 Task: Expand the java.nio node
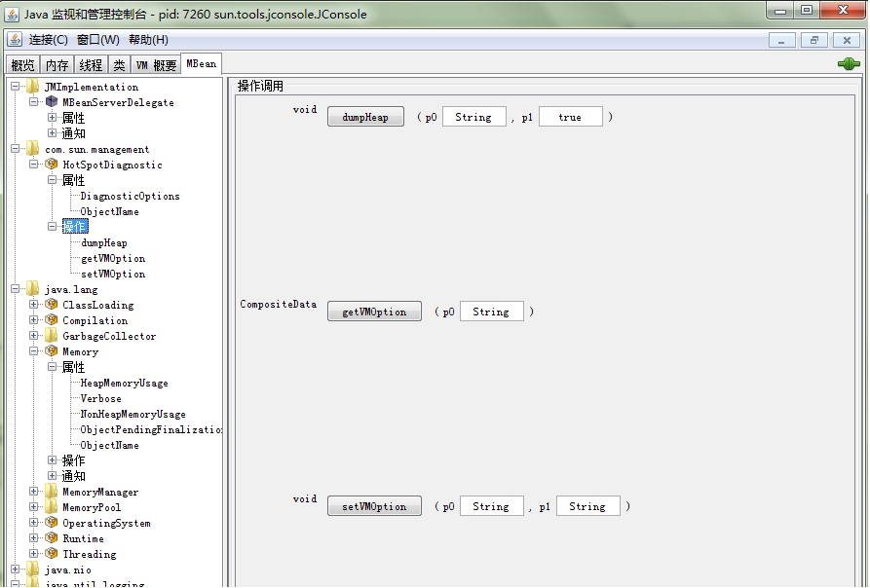(x=15, y=570)
